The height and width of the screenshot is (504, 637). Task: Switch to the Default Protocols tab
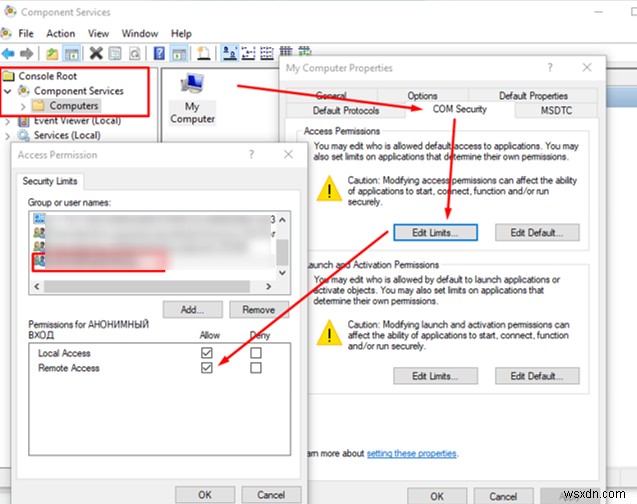pyautogui.click(x=346, y=110)
